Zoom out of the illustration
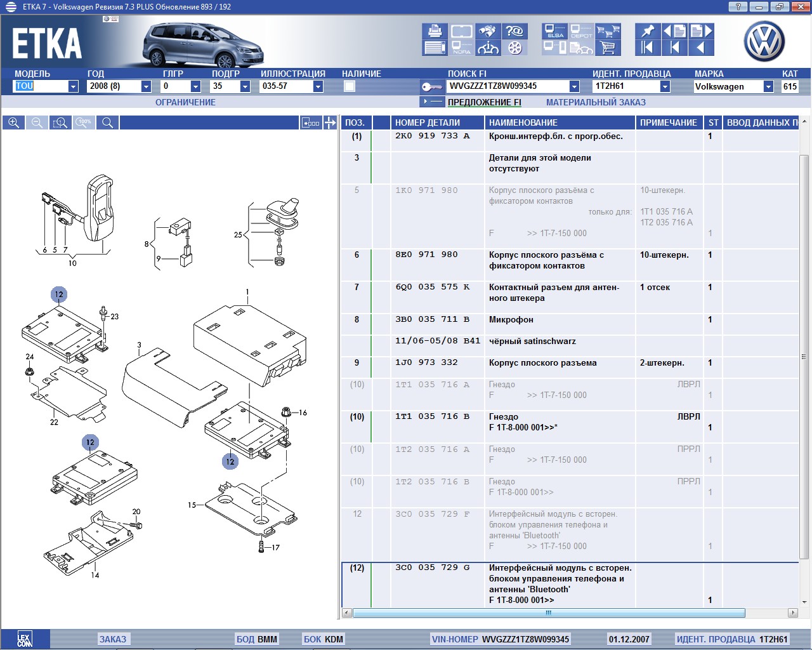 tap(37, 123)
